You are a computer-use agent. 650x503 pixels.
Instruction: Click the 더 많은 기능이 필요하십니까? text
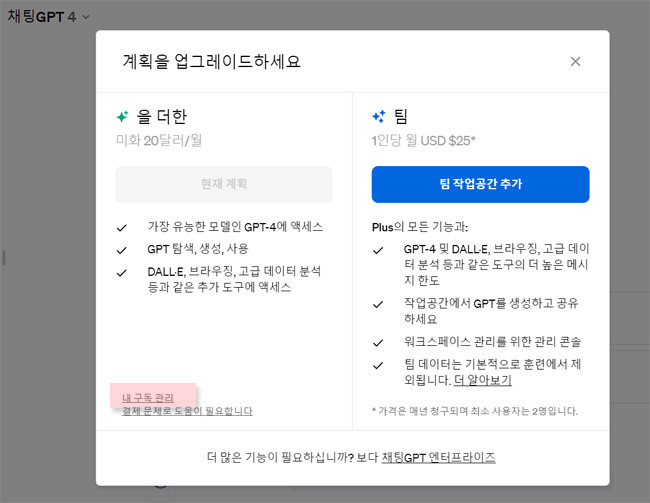click(280, 457)
